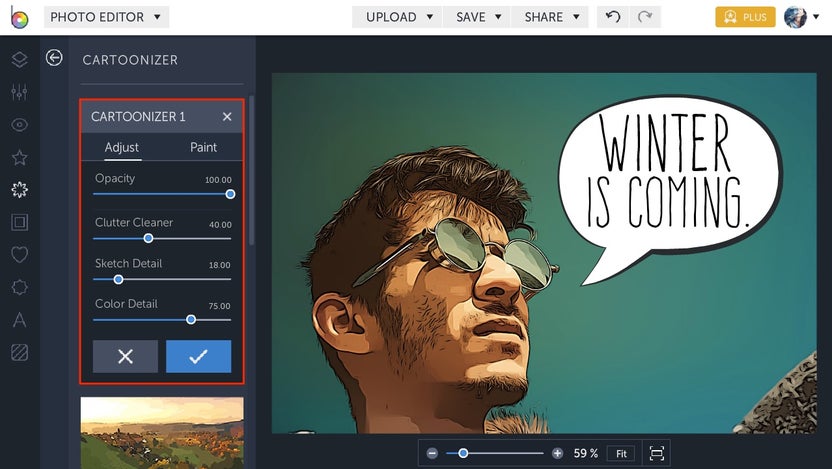This screenshot has height=469, width=832.
Task: Switch to the Paint tab
Action: pos(203,147)
